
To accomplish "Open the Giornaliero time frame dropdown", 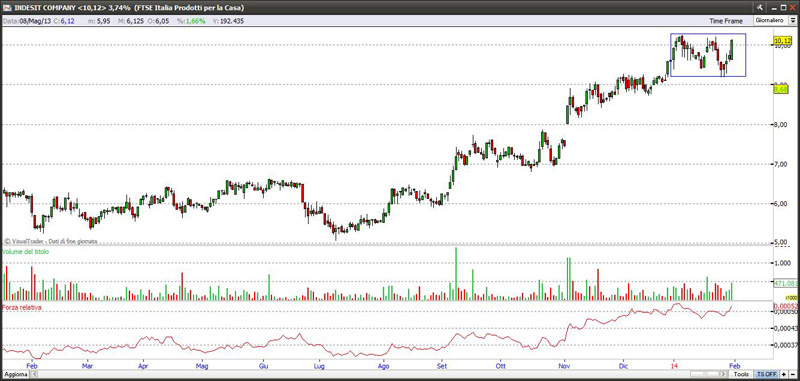I will point(793,20).
